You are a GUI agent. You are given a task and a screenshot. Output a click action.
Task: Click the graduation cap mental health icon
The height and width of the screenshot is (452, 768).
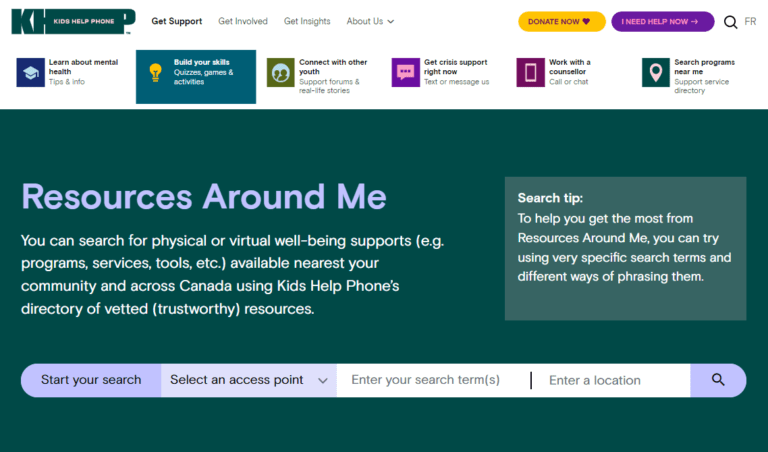point(31,73)
